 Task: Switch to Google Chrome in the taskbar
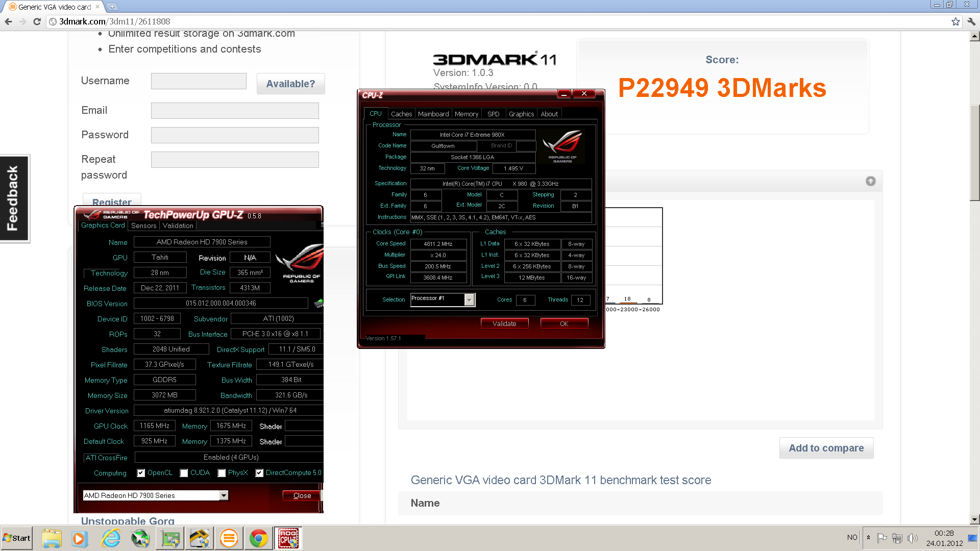pyautogui.click(x=259, y=538)
